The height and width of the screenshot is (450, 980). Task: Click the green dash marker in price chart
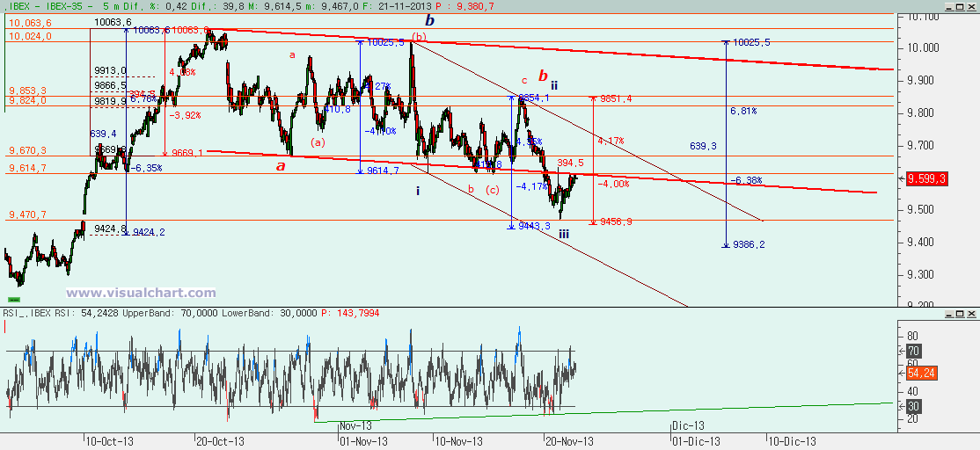pos(13,301)
